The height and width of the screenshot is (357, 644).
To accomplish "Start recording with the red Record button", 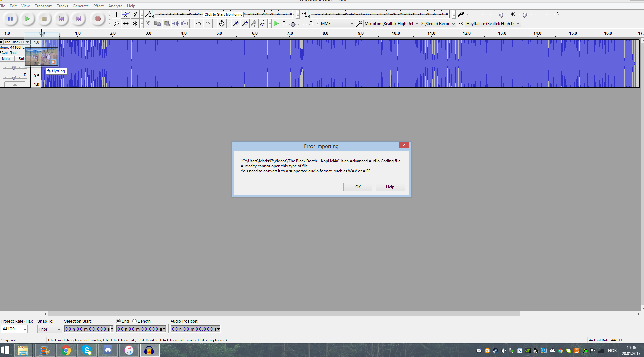I will coord(98,19).
